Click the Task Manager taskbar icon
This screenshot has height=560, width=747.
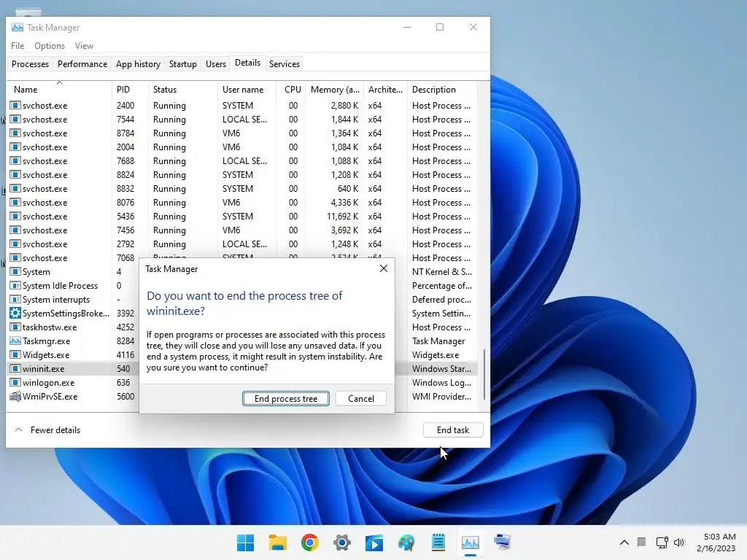click(471, 542)
